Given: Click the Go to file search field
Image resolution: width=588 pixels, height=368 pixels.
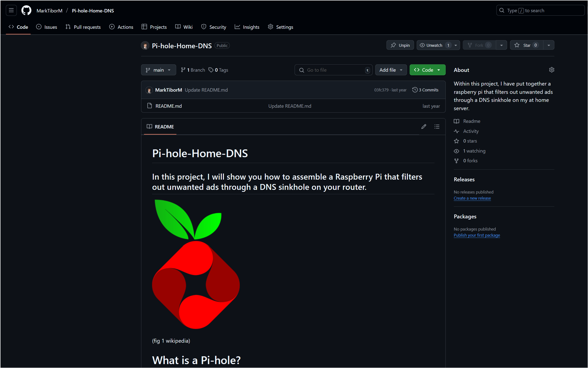Looking at the screenshot, I should (x=333, y=70).
